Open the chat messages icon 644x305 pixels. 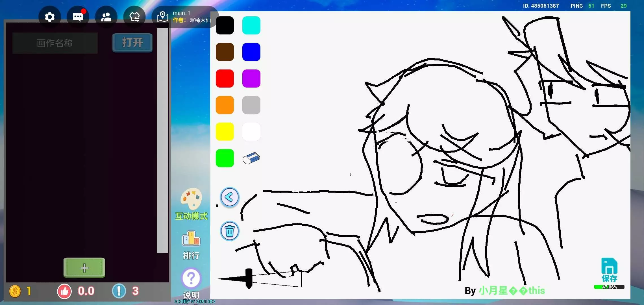coord(78,17)
